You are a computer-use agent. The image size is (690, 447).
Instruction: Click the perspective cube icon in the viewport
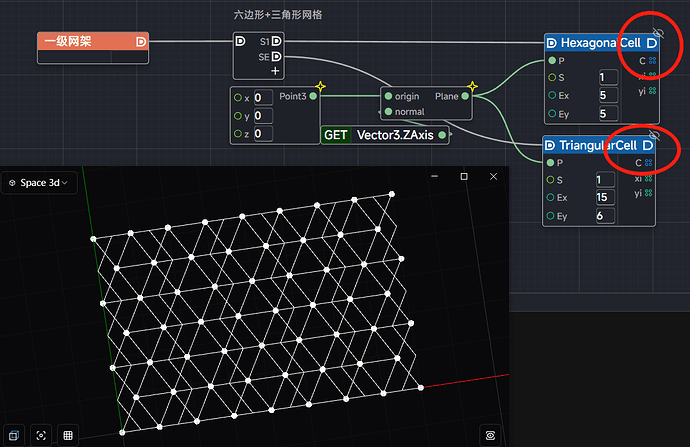15,435
